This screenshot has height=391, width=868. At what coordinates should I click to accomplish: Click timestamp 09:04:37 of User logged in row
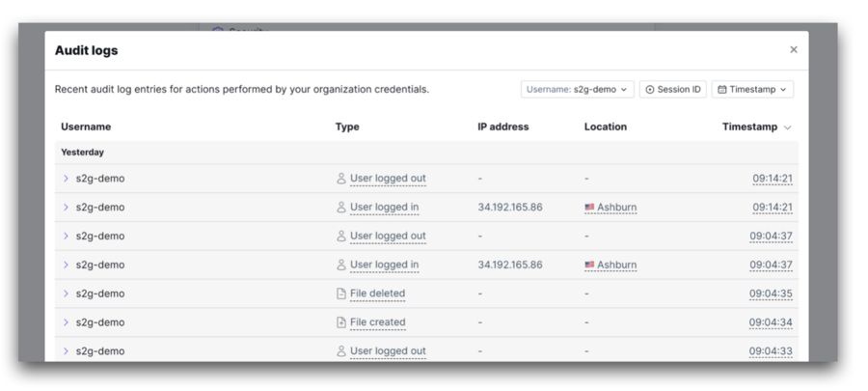772,265
